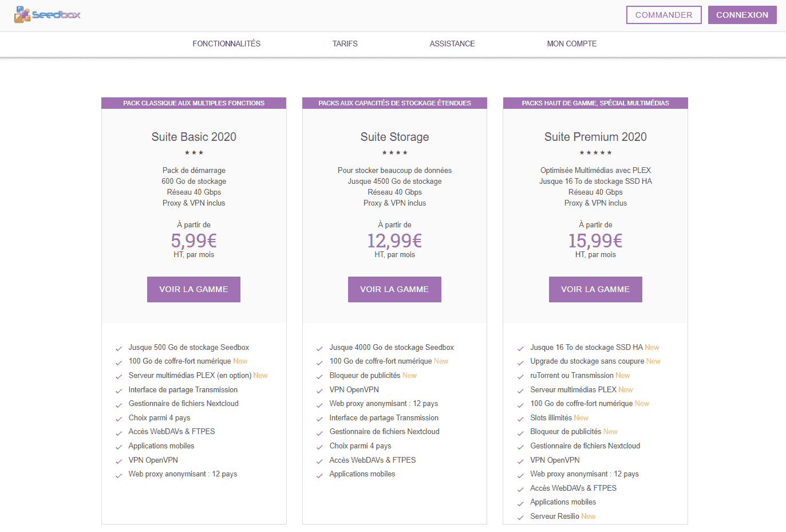Click the checkmark beside Bloqueur de publicités in Storage
Image resolution: width=786 pixels, height=532 pixels.
point(319,377)
